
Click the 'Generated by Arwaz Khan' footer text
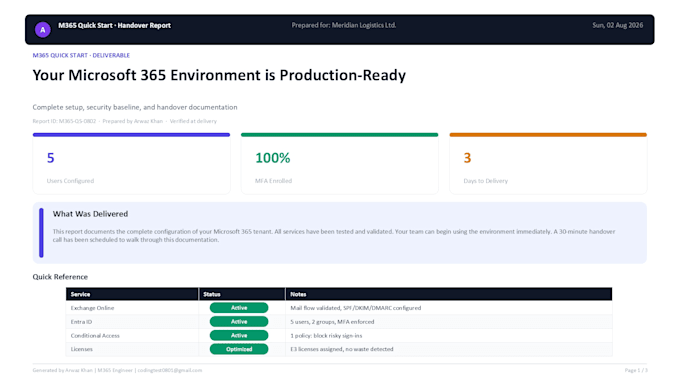point(117,370)
